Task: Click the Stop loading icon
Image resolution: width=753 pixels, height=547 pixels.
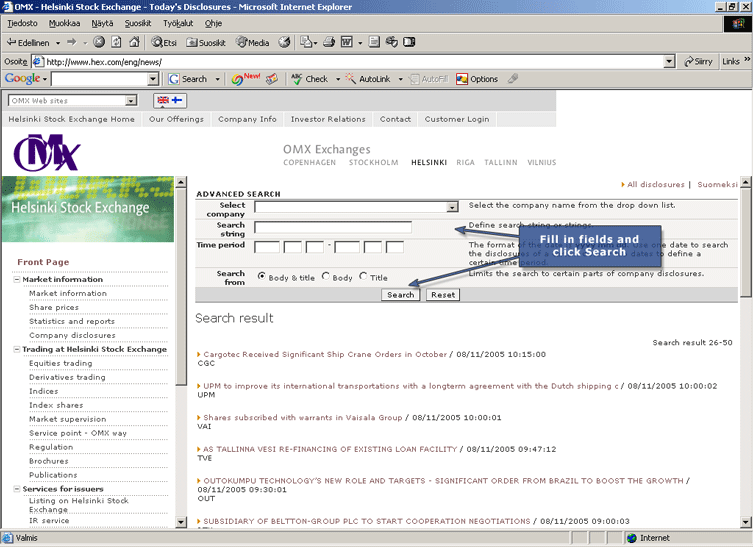Action: click(x=99, y=42)
